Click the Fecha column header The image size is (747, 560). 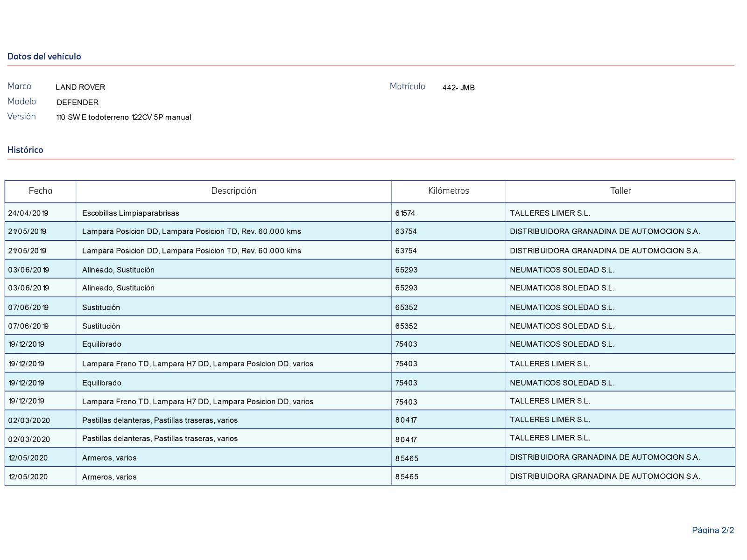coord(41,191)
